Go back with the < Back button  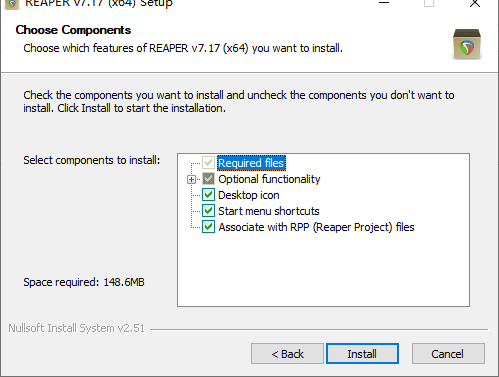(287, 354)
